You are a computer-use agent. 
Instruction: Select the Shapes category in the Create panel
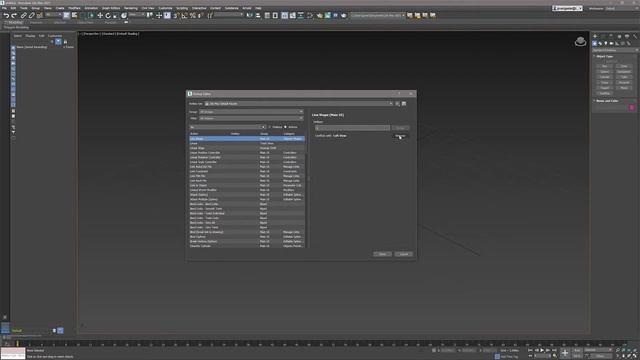pyautogui.click(x=600, y=43)
